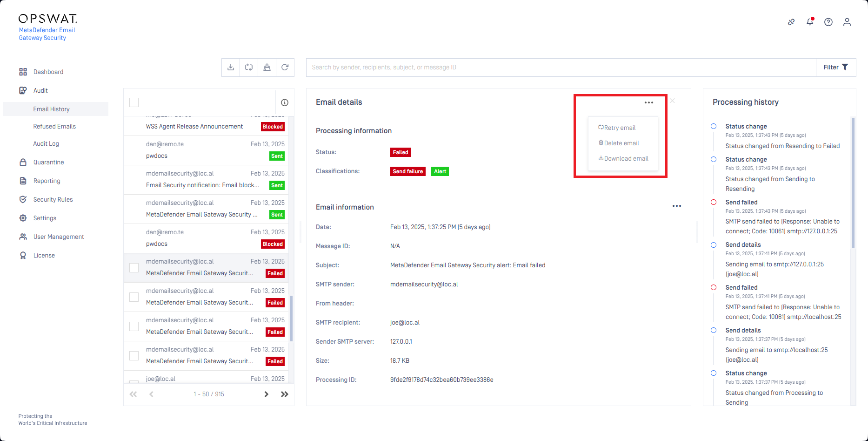Tick the select-all emails checkbox
The width and height of the screenshot is (868, 441).
(x=134, y=102)
